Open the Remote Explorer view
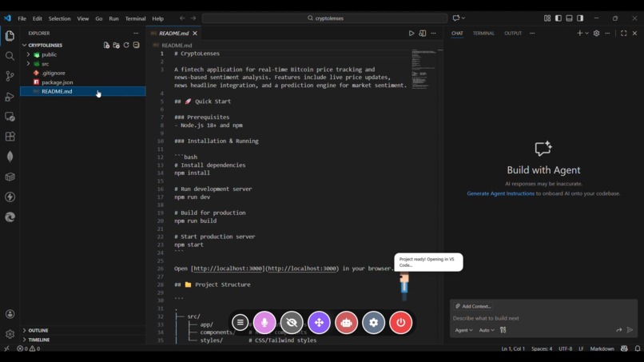644x362 pixels. tap(10, 117)
